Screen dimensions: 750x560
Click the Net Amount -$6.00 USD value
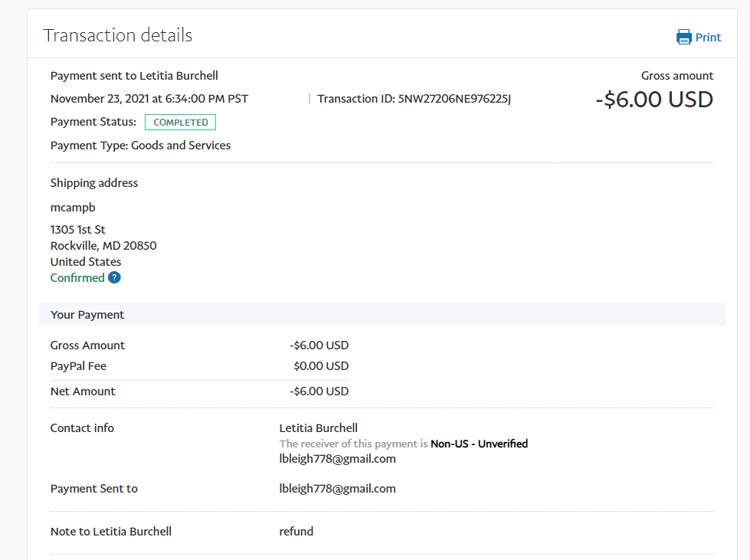coord(319,391)
